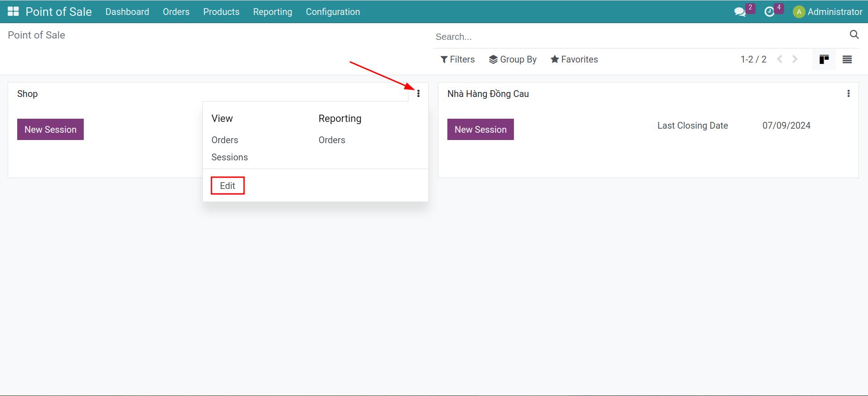Click the search magnifier icon
This screenshot has width=868, height=396.
point(854,35)
